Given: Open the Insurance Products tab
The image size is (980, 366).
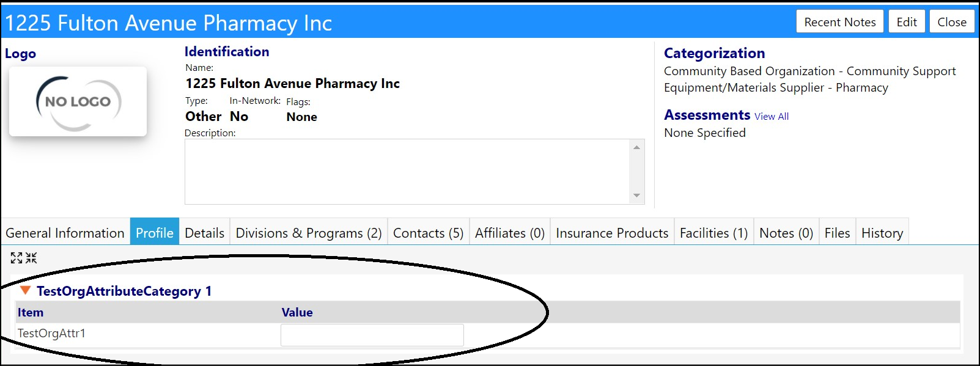Looking at the screenshot, I should tap(612, 233).
